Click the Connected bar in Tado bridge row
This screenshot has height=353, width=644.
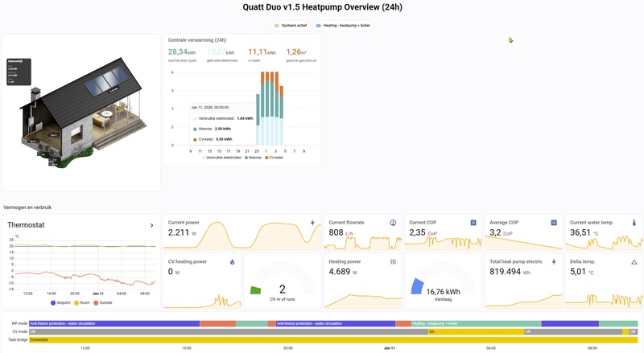pyautogui.click(x=333, y=340)
